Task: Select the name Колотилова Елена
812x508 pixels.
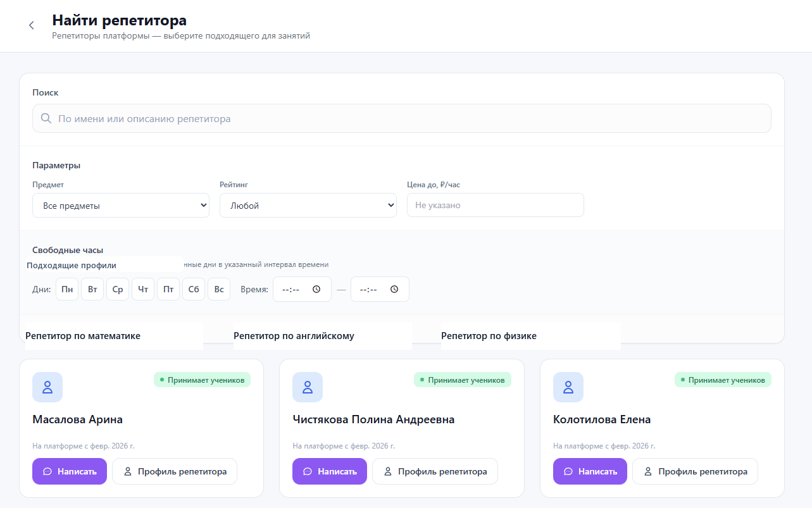Action: (x=602, y=419)
